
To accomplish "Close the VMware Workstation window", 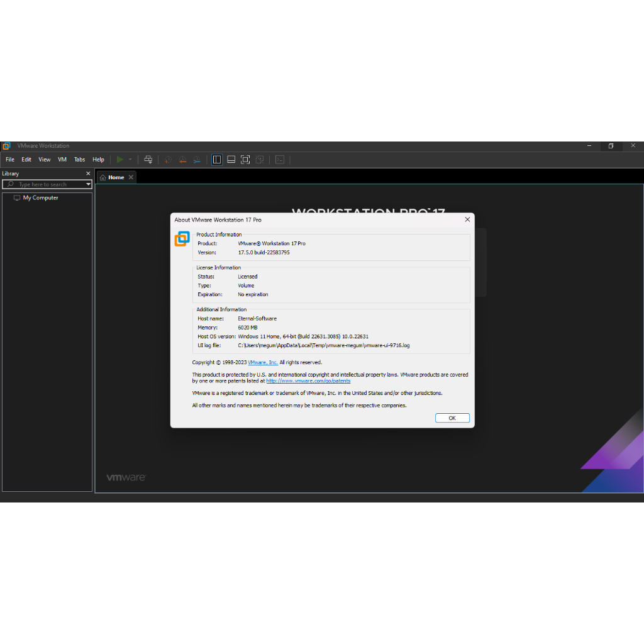I will click(x=633, y=145).
